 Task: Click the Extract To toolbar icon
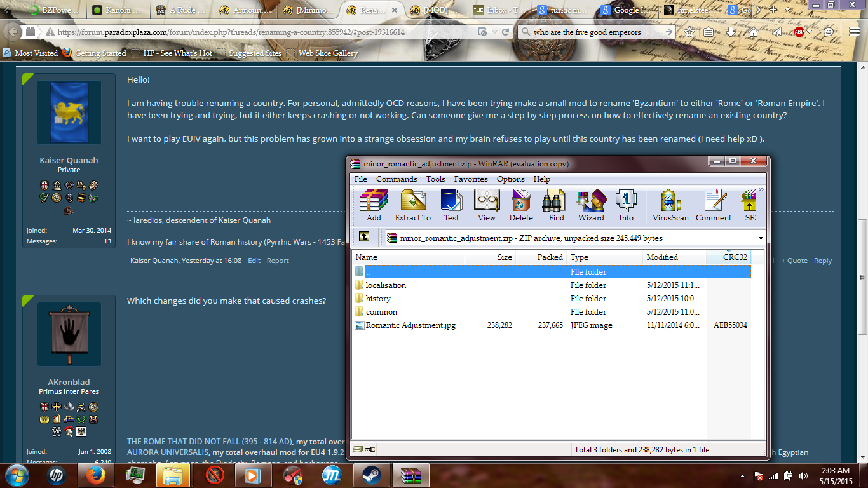[x=413, y=206]
